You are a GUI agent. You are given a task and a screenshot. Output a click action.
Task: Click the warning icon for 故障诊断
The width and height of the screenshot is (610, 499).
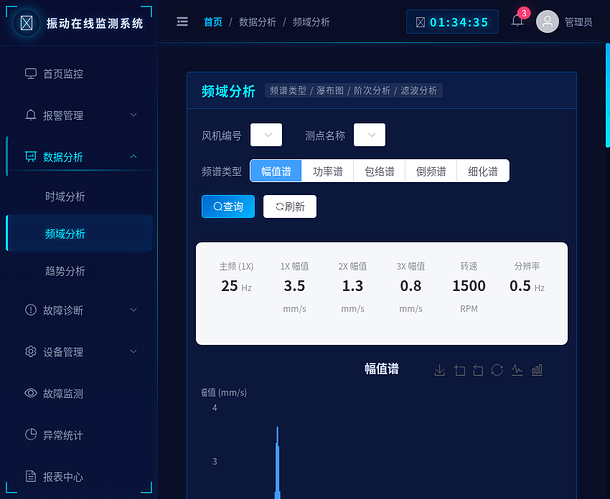click(31, 310)
